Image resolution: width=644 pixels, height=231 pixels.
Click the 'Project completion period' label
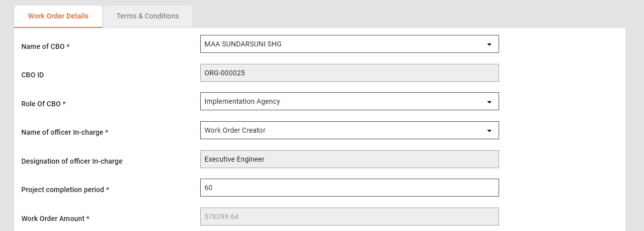pos(63,190)
